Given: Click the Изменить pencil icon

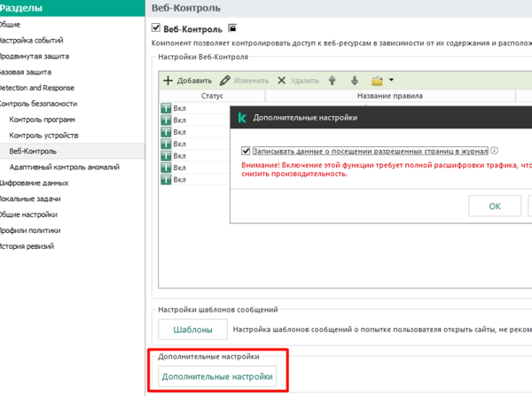Looking at the screenshot, I should click(224, 81).
